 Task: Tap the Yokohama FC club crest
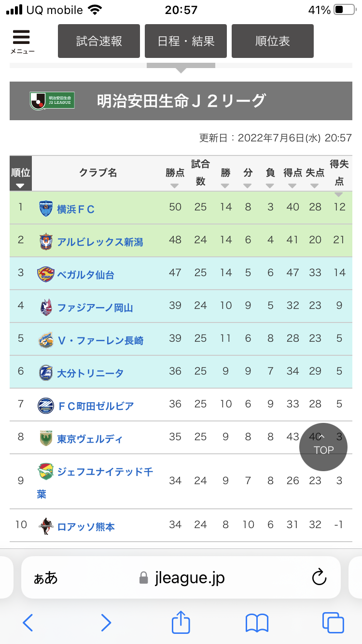(x=46, y=209)
